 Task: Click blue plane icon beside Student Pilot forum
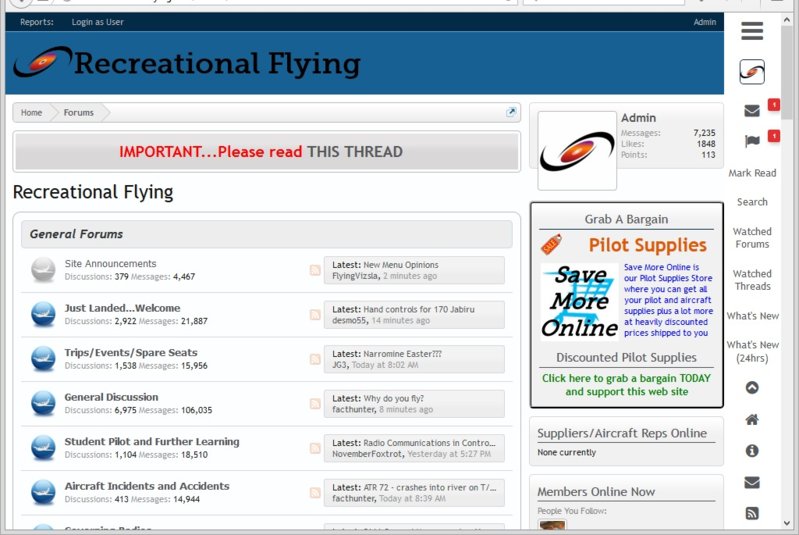43,448
